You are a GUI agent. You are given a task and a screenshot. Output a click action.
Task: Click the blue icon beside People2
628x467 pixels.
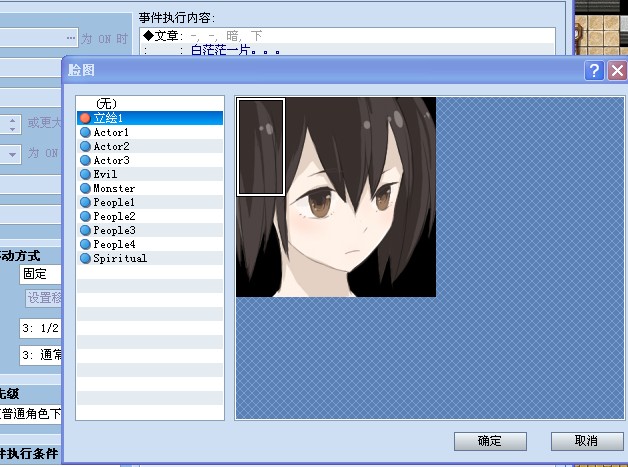click(85, 216)
